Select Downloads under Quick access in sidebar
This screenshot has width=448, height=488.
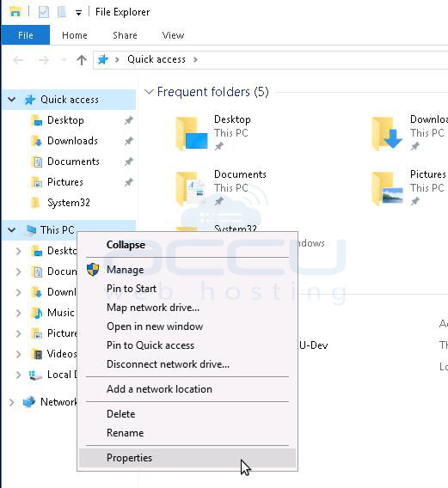click(x=72, y=141)
